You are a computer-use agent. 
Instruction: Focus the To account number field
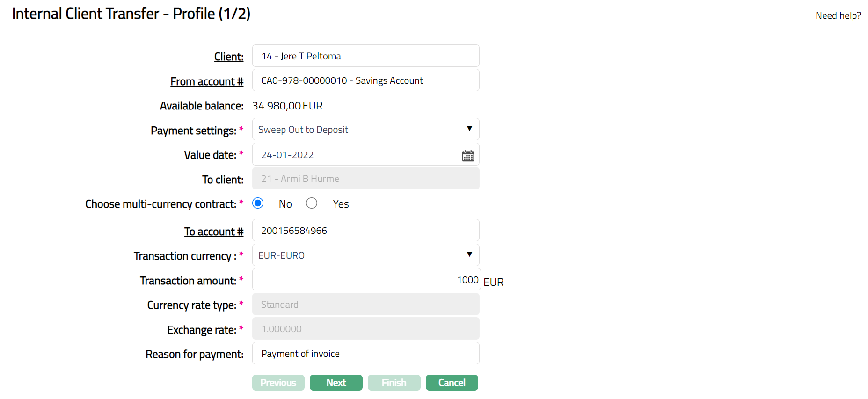pos(365,231)
